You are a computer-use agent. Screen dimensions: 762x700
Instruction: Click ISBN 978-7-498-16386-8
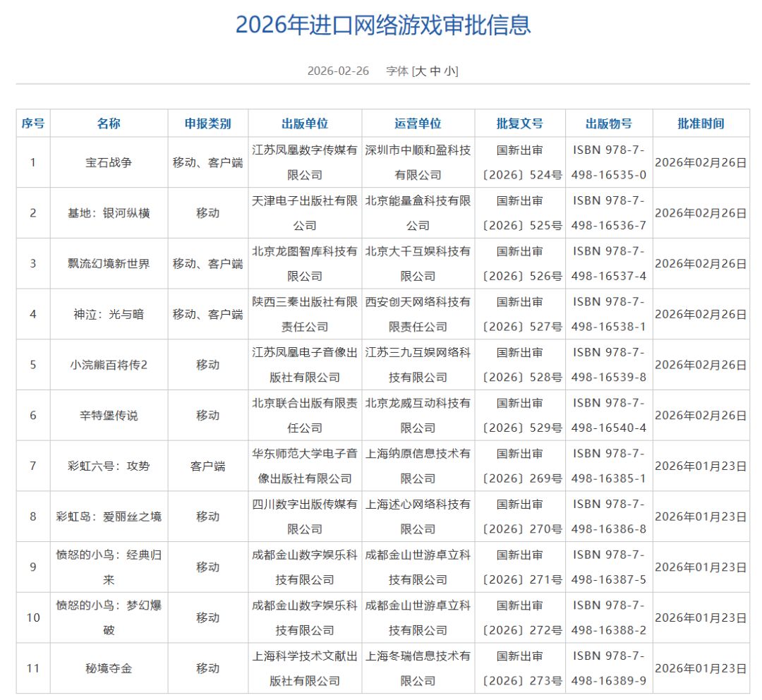(609, 517)
